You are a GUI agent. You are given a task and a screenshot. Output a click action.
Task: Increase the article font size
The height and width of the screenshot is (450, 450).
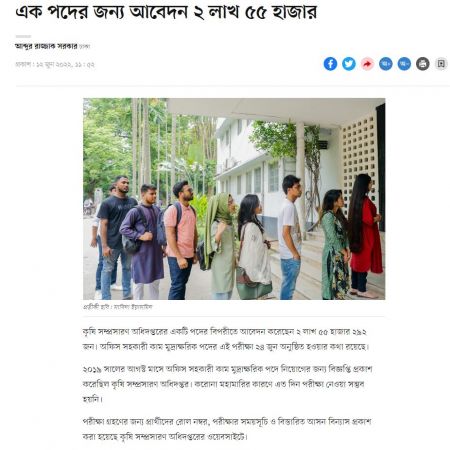coord(386,64)
